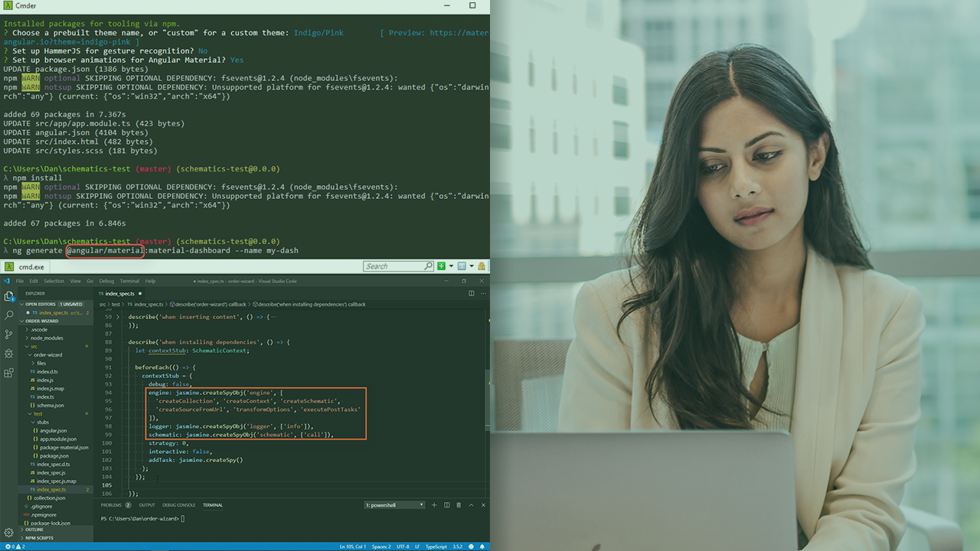
Task: Open the View menu in VS Code
Action: tap(75, 281)
